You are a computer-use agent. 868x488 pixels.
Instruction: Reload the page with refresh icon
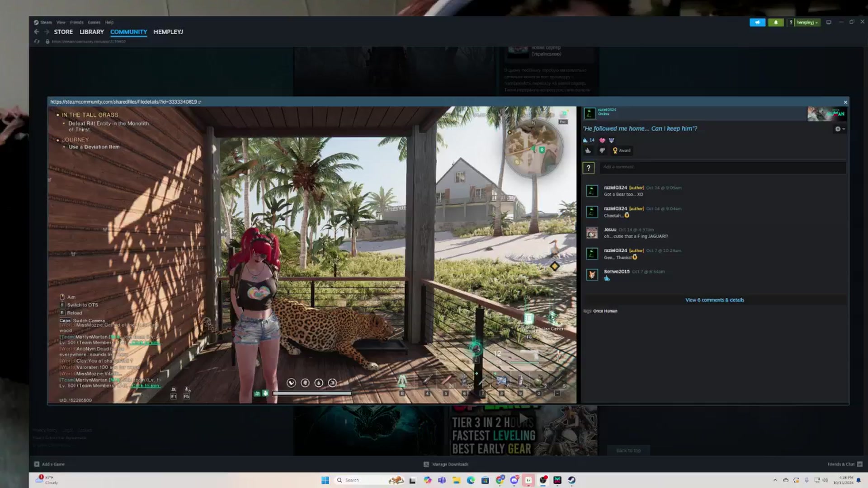37,42
